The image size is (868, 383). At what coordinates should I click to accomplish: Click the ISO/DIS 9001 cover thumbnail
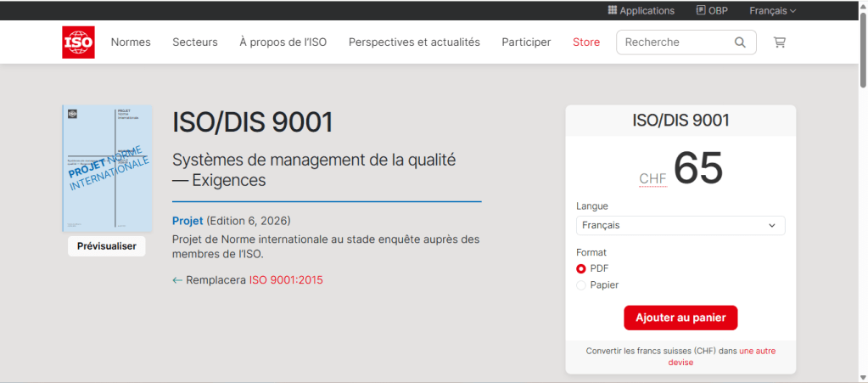(x=107, y=168)
